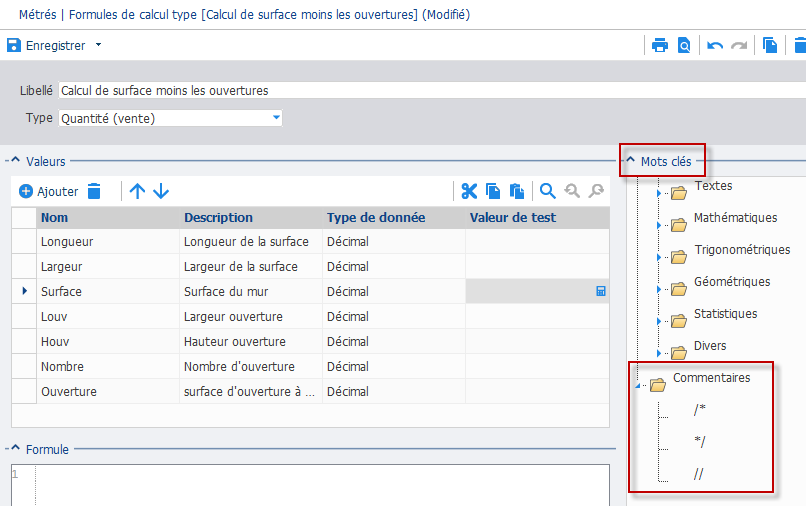Screen dimensions: 806x506
Task: Click the Description column header
Action: pos(218,218)
